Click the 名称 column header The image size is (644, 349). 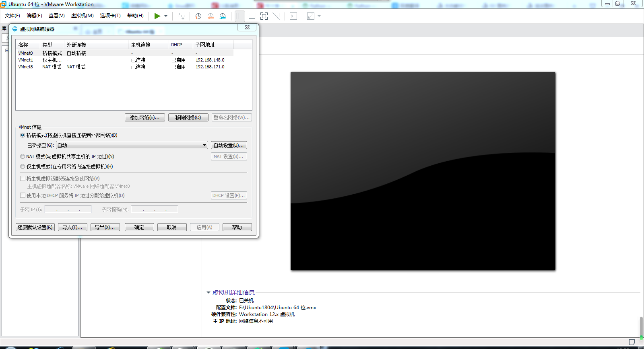pyautogui.click(x=28, y=45)
